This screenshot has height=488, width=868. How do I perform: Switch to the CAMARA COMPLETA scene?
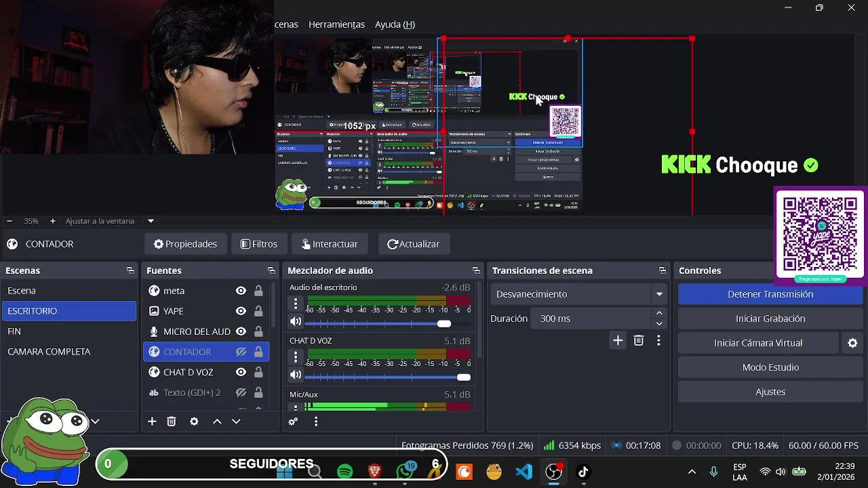(69, 352)
